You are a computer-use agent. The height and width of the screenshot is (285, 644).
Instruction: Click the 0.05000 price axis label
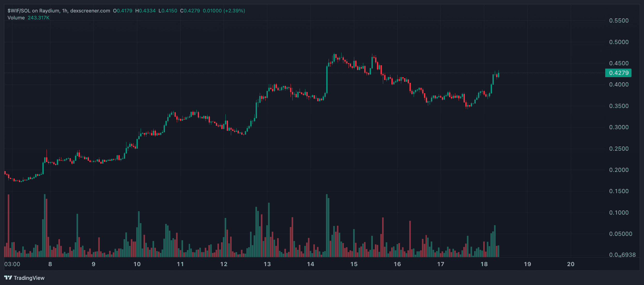(x=620, y=234)
